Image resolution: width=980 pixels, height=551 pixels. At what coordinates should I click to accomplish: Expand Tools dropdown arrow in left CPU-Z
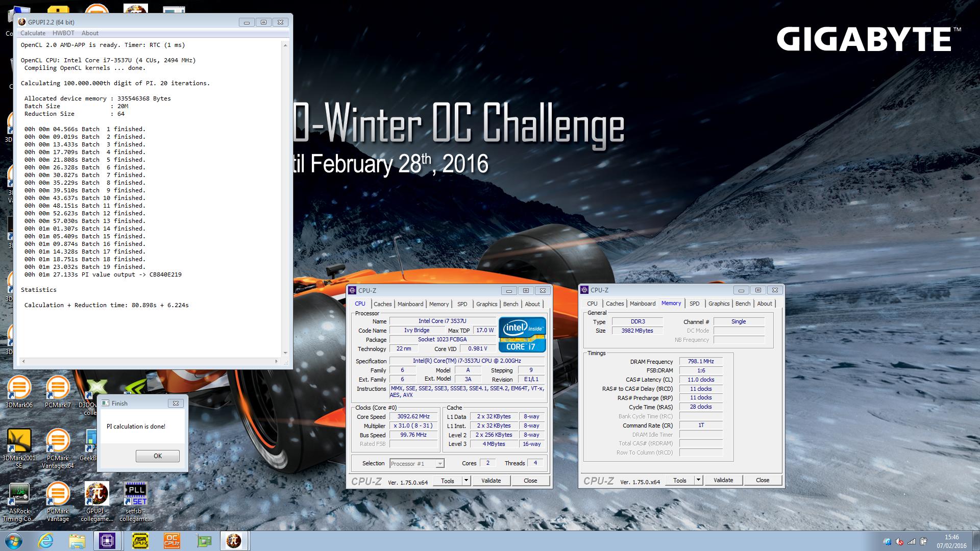[465, 481]
